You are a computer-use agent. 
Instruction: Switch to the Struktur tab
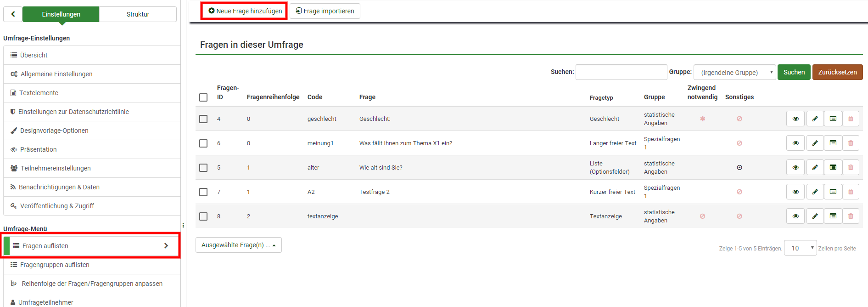(138, 14)
